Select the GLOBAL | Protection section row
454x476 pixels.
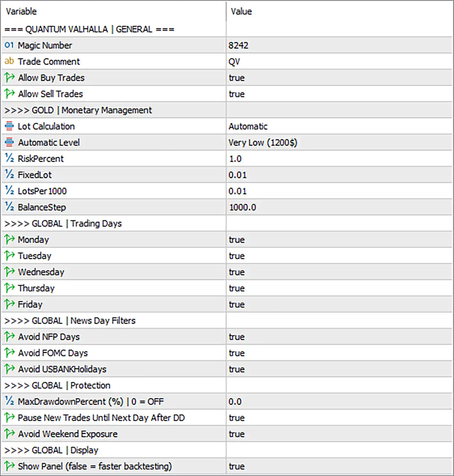pos(227,385)
